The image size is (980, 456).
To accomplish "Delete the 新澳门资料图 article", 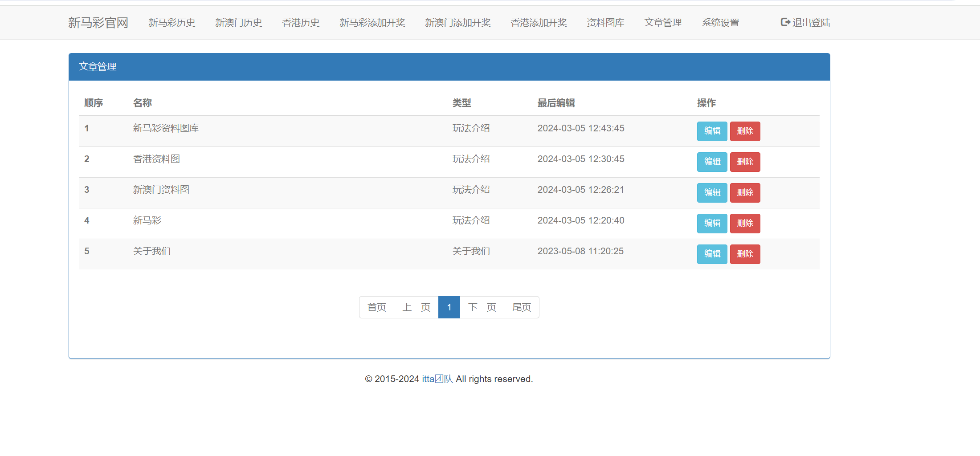I will click(745, 193).
